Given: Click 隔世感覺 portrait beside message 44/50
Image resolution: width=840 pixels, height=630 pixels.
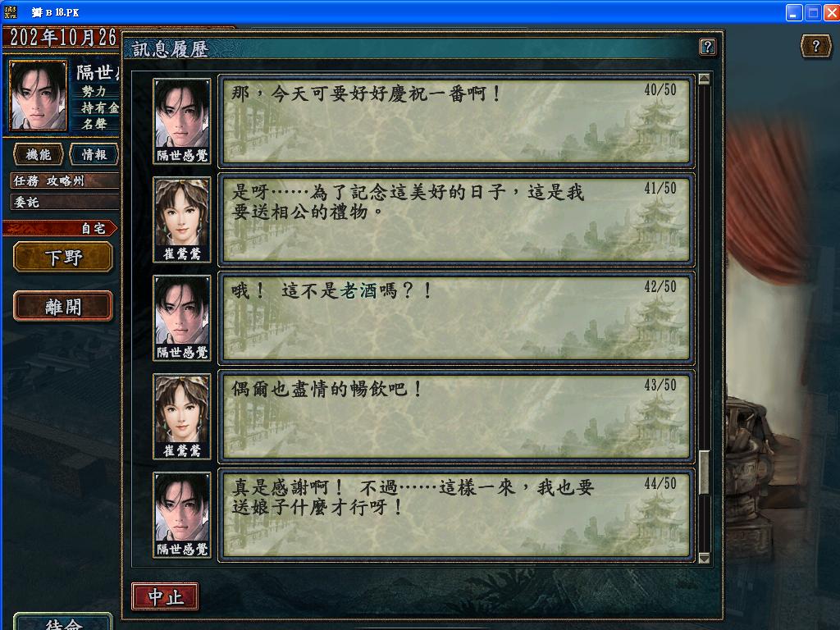Looking at the screenshot, I should pos(182,515).
